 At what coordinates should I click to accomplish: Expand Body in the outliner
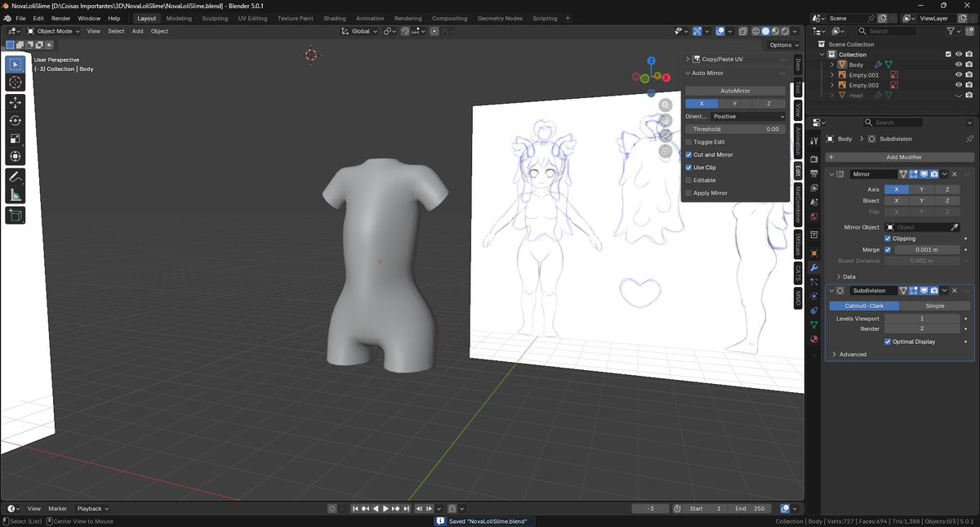click(832, 65)
